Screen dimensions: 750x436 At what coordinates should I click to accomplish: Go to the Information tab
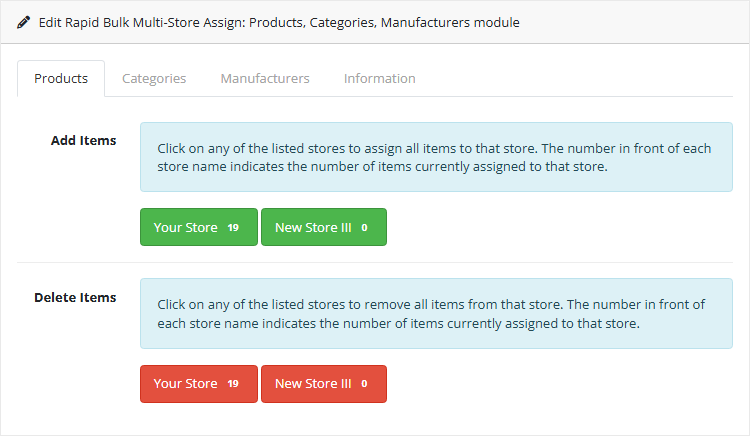click(x=379, y=78)
